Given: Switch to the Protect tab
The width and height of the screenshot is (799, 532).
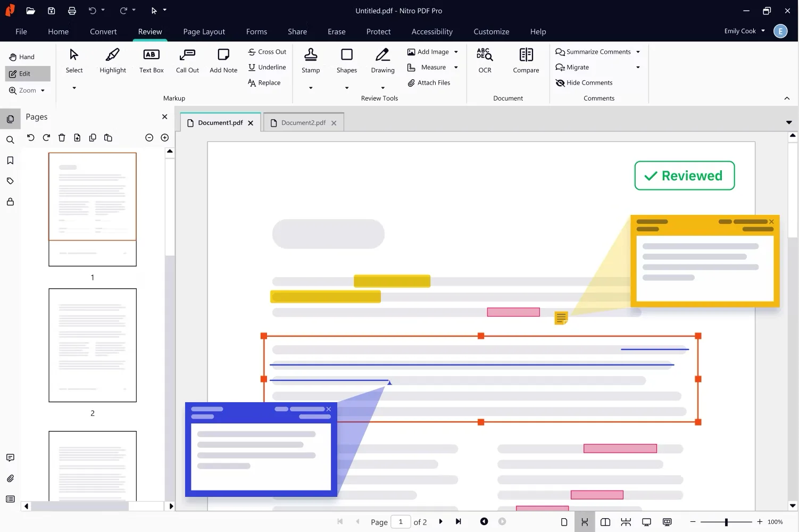Looking at the screenshot, I should [378, 31].
